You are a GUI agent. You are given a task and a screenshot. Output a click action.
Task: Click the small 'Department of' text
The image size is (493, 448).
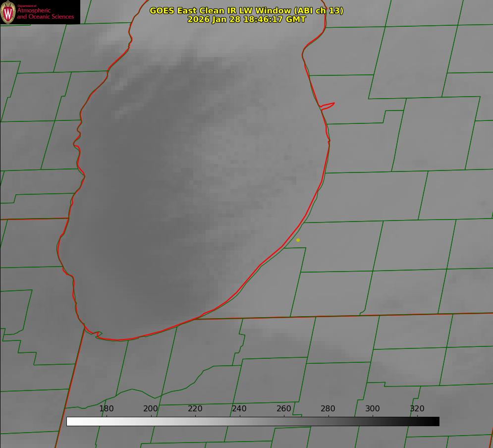tap(27, 6)
